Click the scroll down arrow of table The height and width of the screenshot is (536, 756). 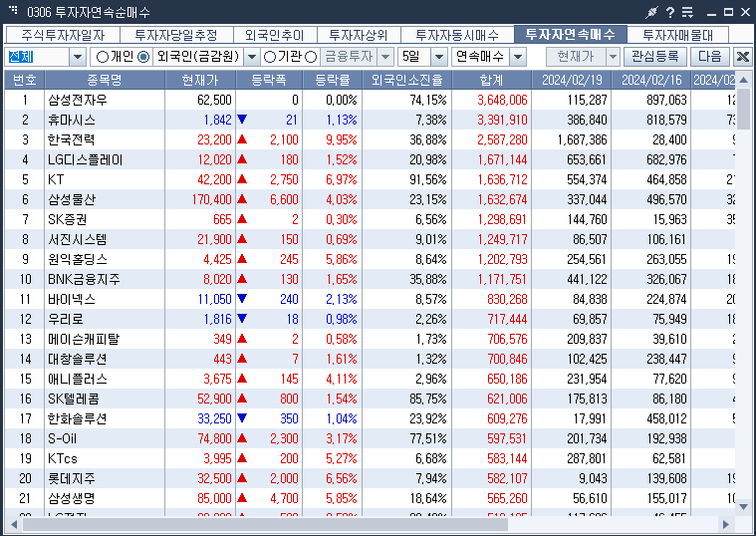743,506
